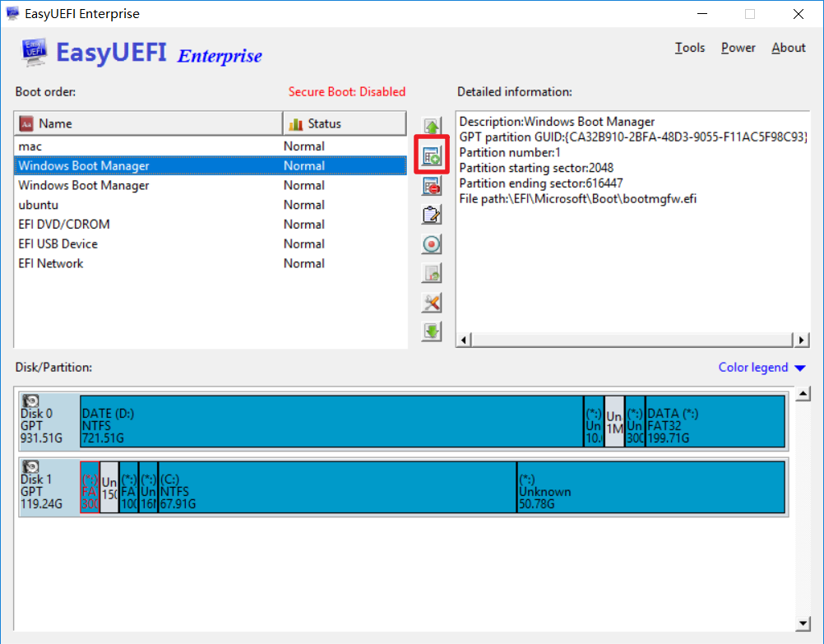Open the About menu
The image size is (824, 644).
(x=788, y=48)
